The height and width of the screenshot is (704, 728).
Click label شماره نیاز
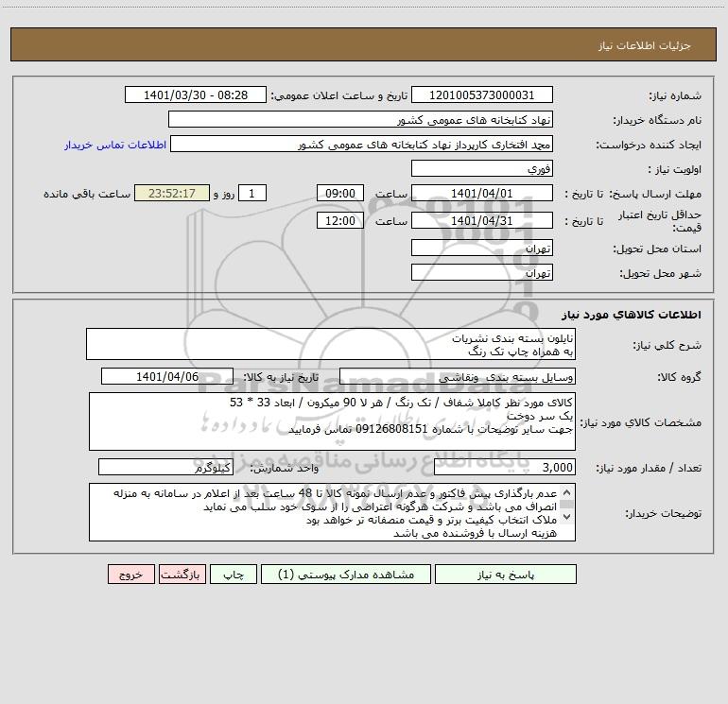point(675,95)
